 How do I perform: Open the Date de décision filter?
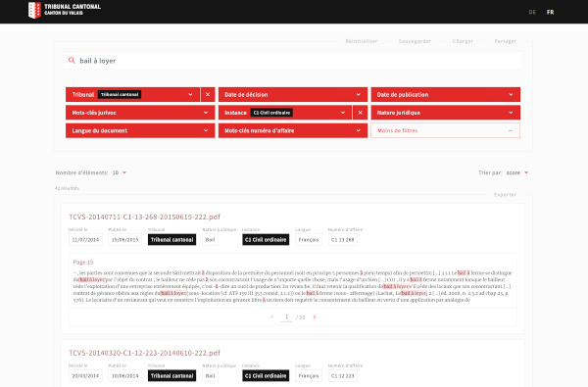tap(293, 94)
